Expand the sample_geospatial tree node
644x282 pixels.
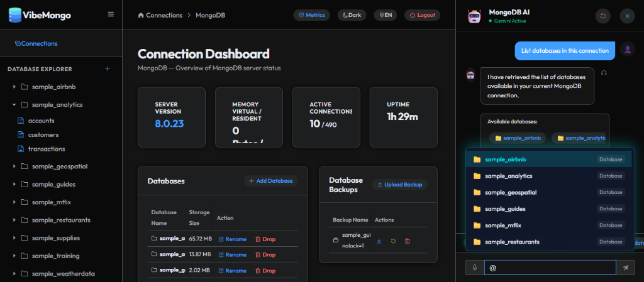pyautogui.click(x=14, y=166)
